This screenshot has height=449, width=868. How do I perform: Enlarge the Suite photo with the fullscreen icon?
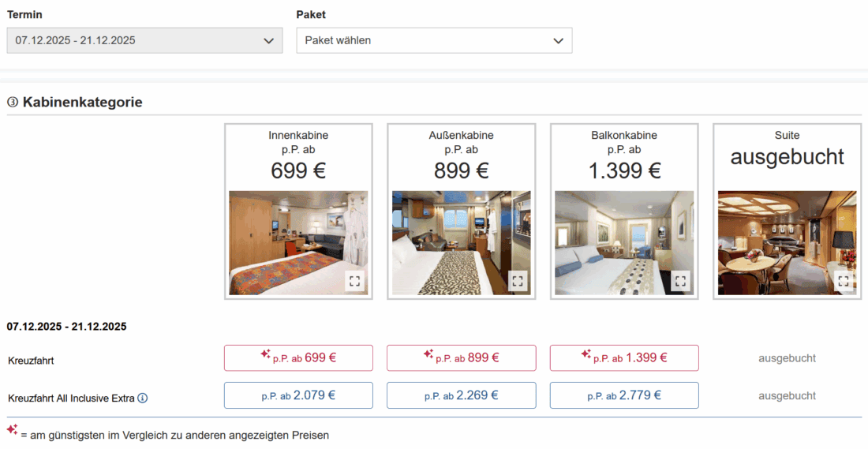click(844, 281)
